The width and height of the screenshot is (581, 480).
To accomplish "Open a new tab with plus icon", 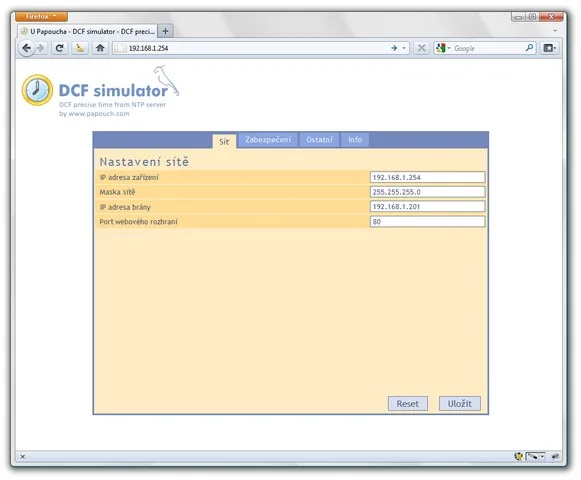I will (x=165, y=31).
